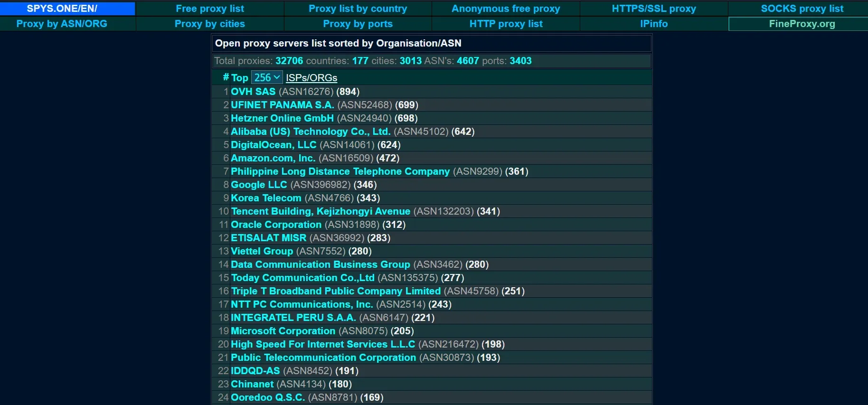868x405 pixels.
Task: Click the (169) count for Ooredoo
Action: click(x=372, y=397)
